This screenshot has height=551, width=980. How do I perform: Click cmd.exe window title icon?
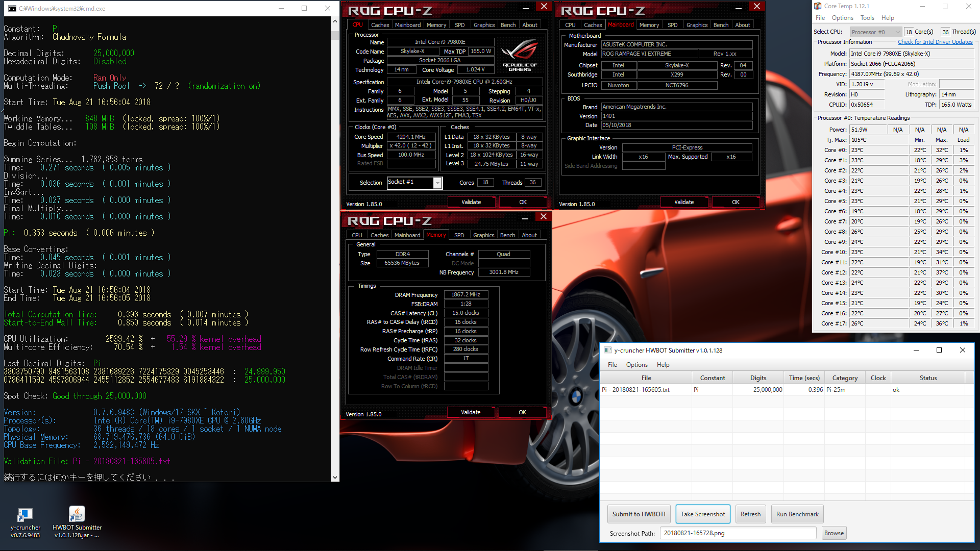11,8
